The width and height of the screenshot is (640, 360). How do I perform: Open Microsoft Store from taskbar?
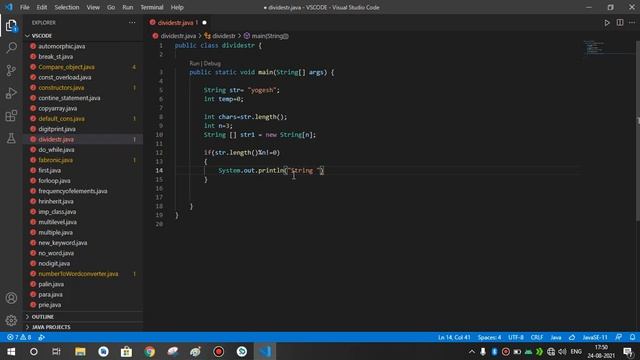pyautogui.click(x=126, y=351)
